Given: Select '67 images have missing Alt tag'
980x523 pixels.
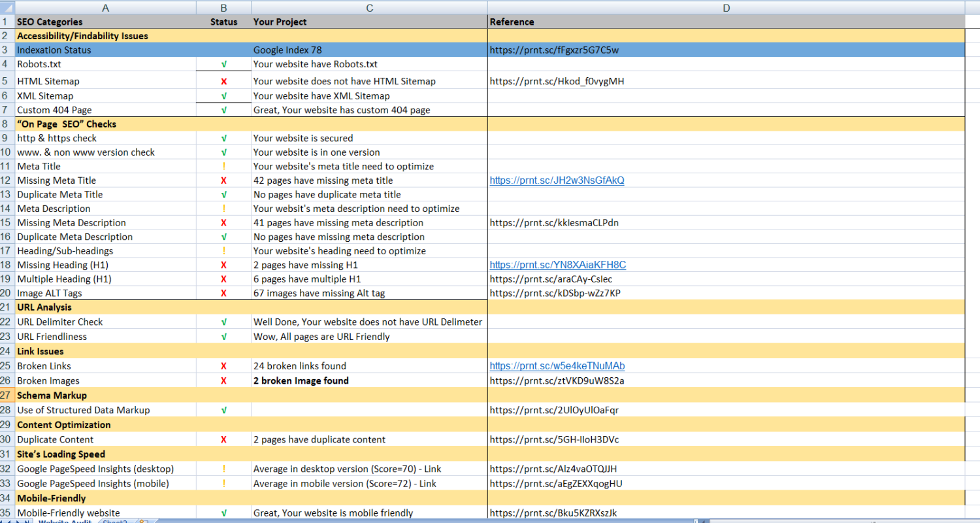Looking at the screenshot, I should click(369, 293).
